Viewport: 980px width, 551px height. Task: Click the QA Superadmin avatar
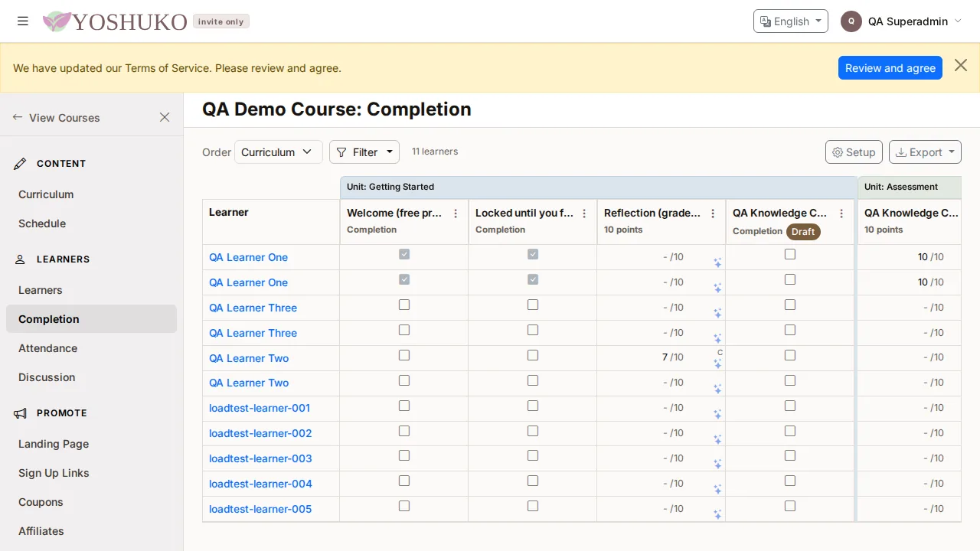851,21
